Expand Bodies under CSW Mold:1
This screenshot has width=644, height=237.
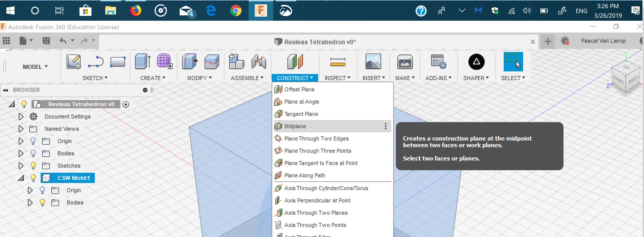[x=30, y=203]
